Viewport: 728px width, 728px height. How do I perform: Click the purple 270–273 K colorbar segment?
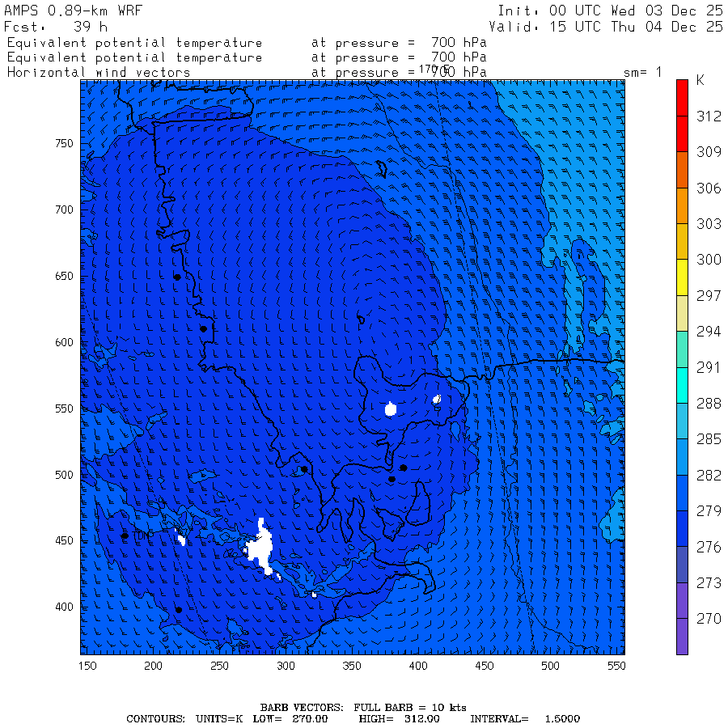click(x=682, y=600)
